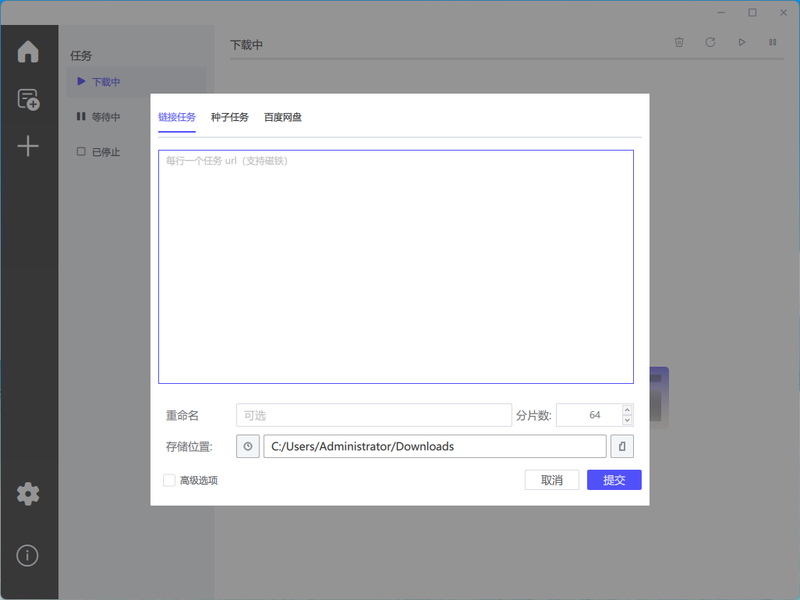Minimize the application window

tap(721, 13)
